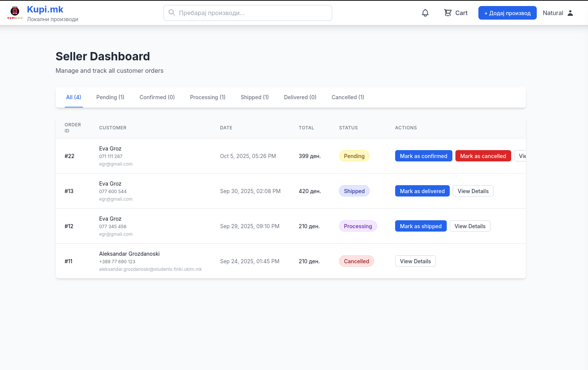Type in the product search field
This screenshot has width=588, height=370.
(x=252, y=13)
